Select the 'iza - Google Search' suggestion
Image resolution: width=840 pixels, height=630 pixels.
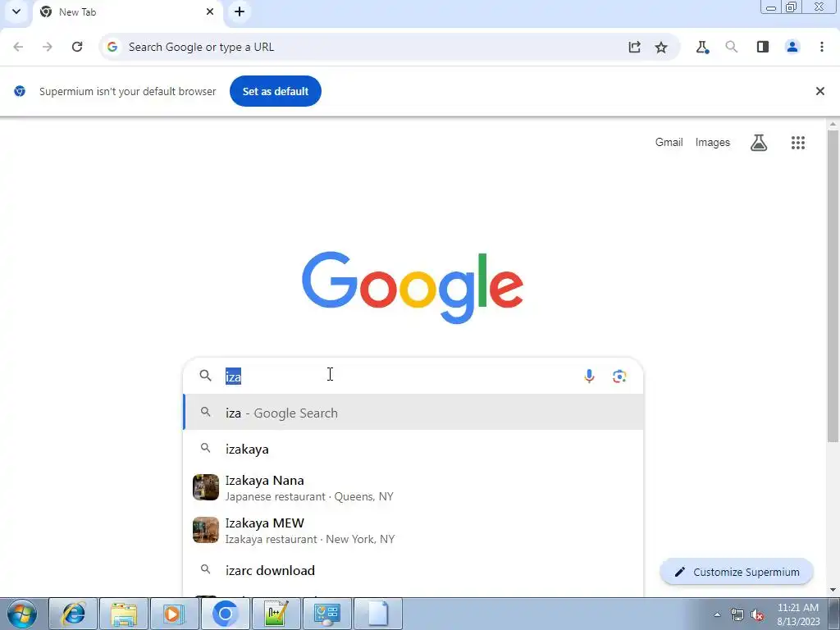coord(413,413)
